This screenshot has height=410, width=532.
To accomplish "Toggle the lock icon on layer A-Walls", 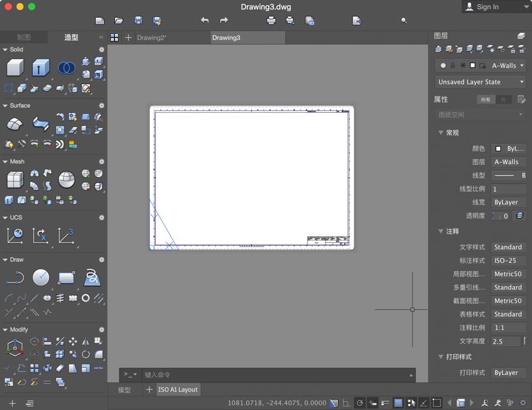I will pyautogui.click(x=453, y=65).
